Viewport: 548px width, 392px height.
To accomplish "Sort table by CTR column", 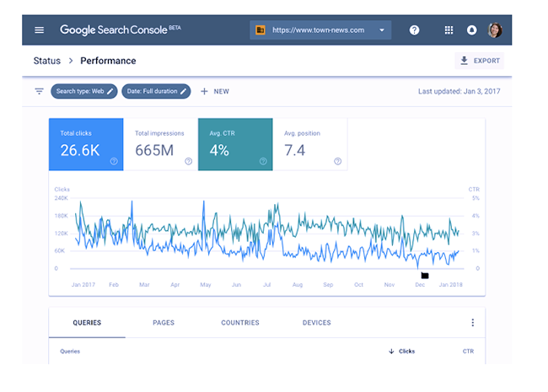I will pos(468,352).
